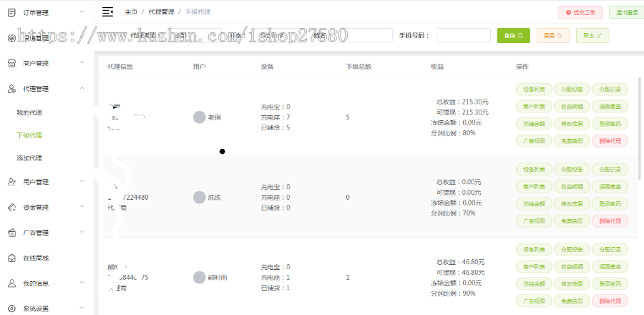
Task: Click 删除代理 in the first agent row
Action: tap(610, 140)
